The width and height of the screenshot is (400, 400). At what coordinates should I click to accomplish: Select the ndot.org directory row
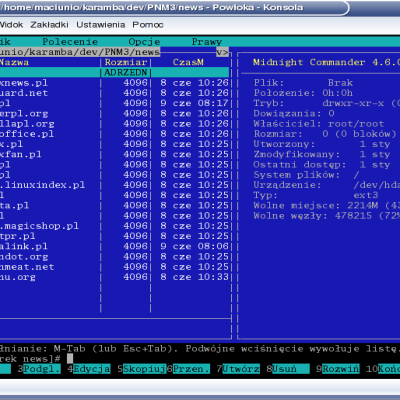115,257
